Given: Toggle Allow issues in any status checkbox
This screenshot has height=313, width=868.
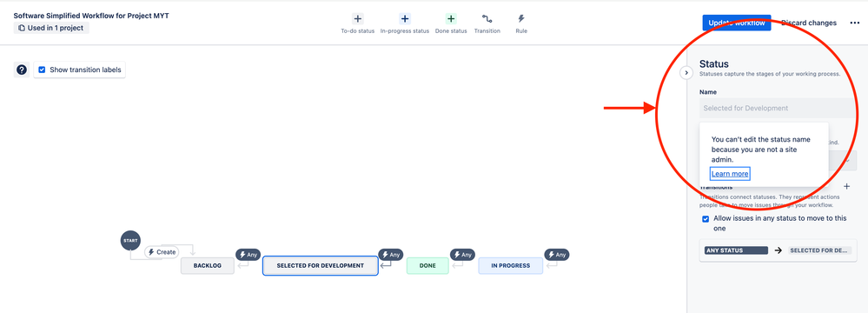Looking at the screenshot, I should click(x=706, y=219).
